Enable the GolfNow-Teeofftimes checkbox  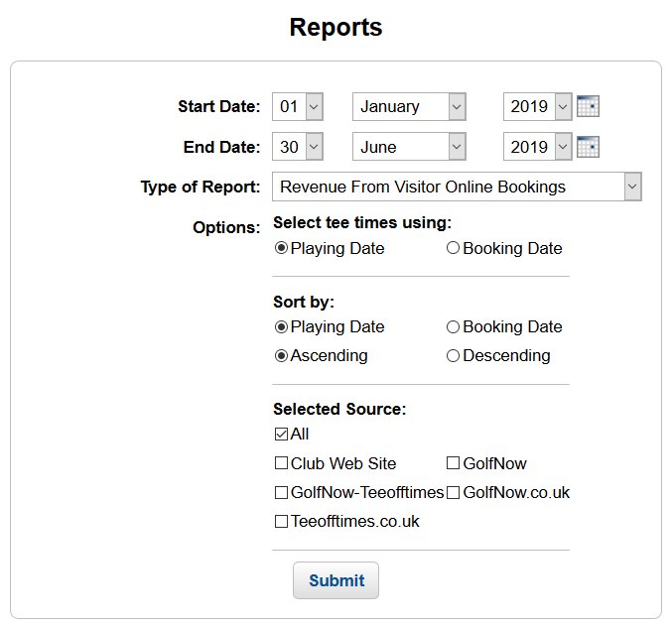(281, 493)
